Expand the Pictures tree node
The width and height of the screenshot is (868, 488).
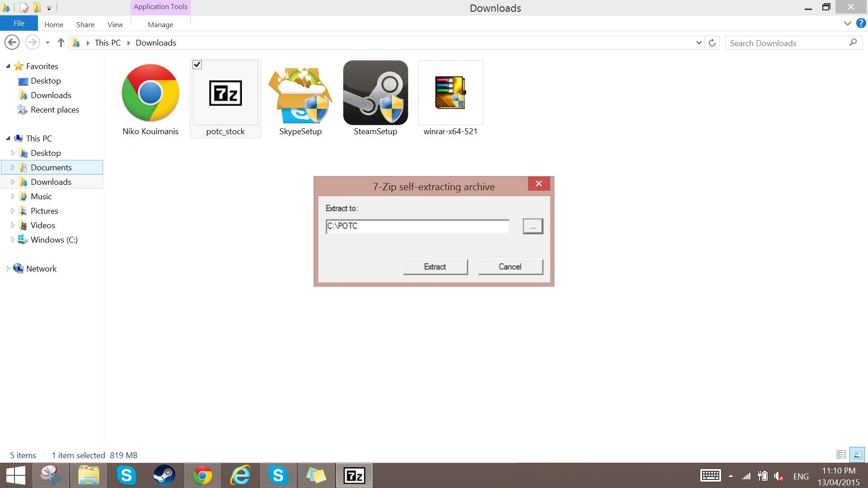[x=13, y=211]
